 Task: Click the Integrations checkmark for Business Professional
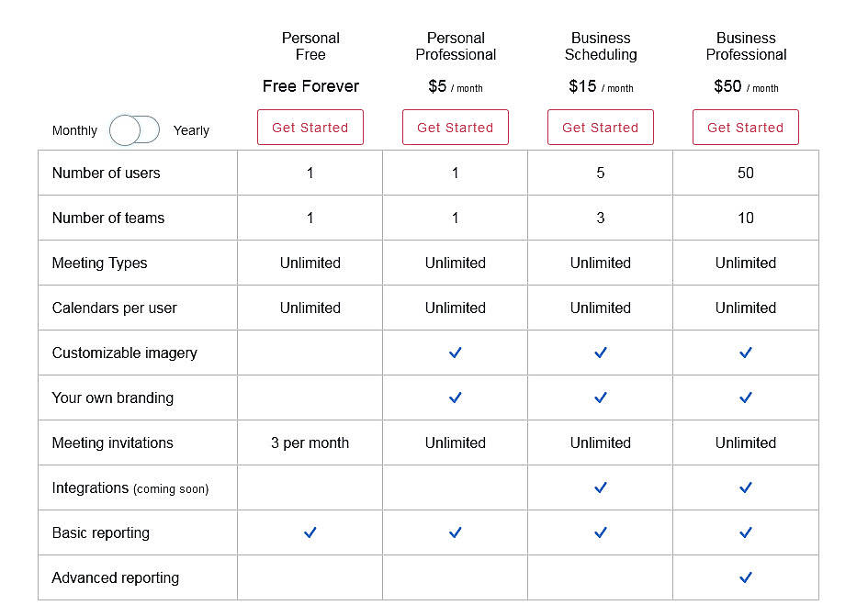click(x=745, y=487)
